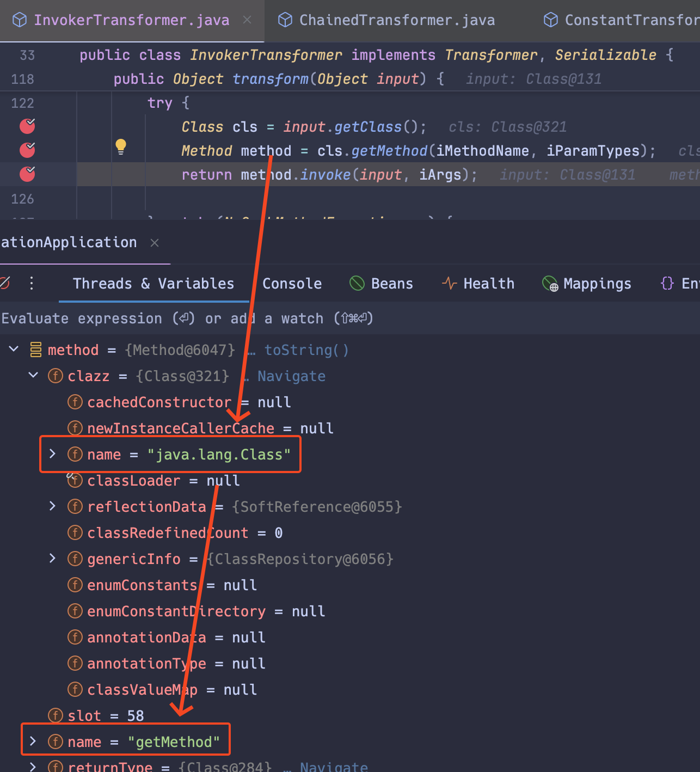
Task: Toggle the breakpoint on the getMethod line
Action: point(27,150)
